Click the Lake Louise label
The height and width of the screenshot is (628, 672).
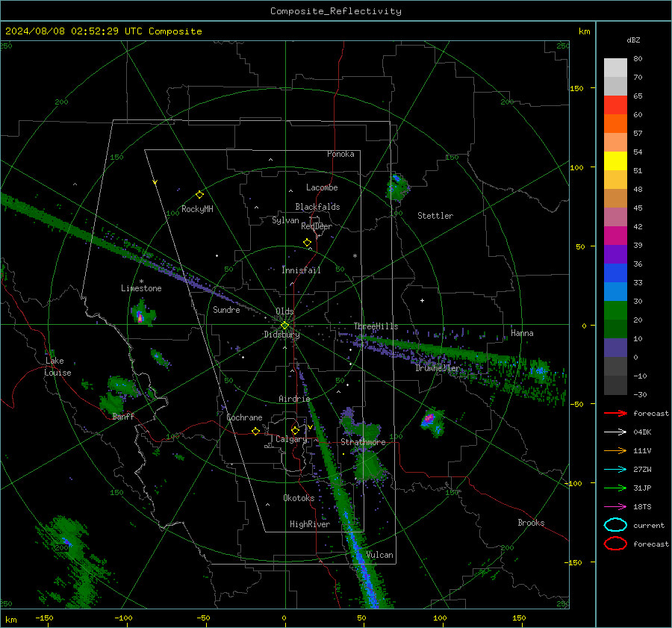coord(57,367)
